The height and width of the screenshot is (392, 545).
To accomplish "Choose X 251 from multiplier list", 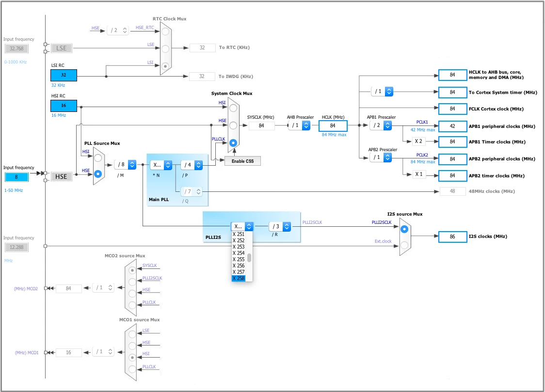I will pos(239,234).
